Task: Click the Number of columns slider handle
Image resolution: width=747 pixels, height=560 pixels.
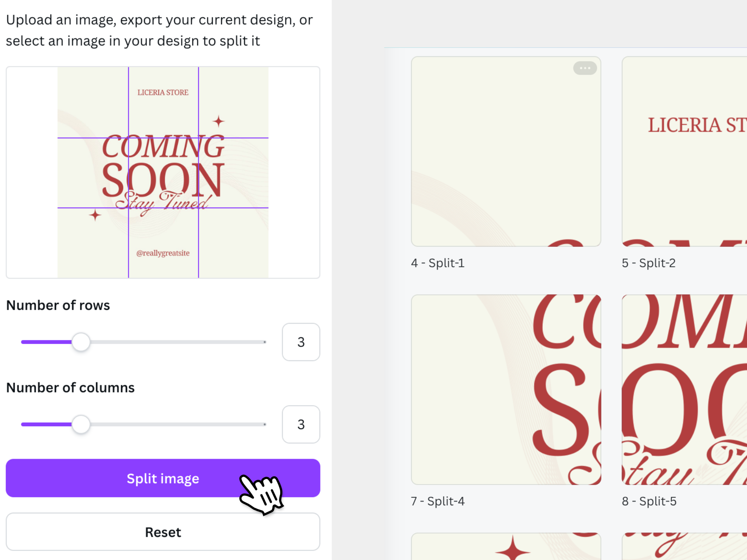Action: coord(81,424)
